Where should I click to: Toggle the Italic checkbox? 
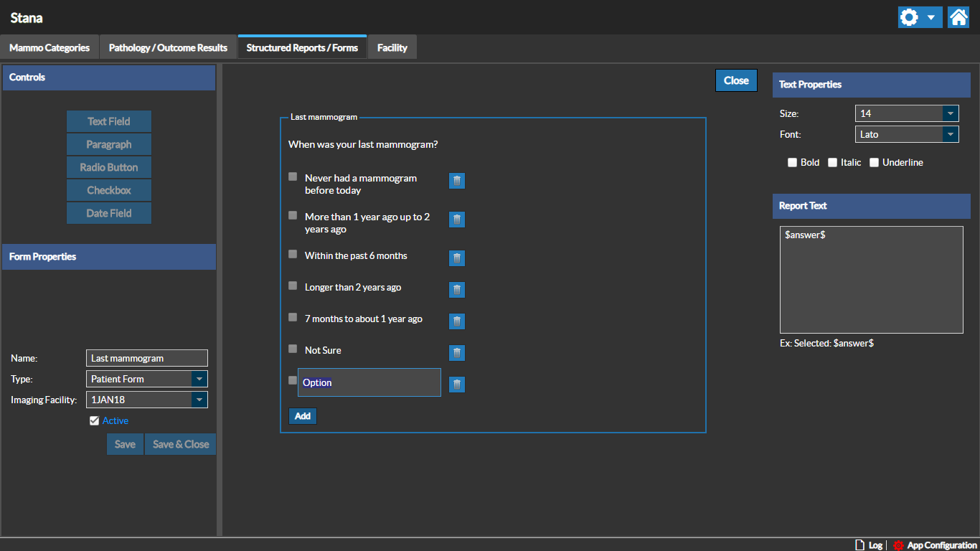click(x=833, y=163)
